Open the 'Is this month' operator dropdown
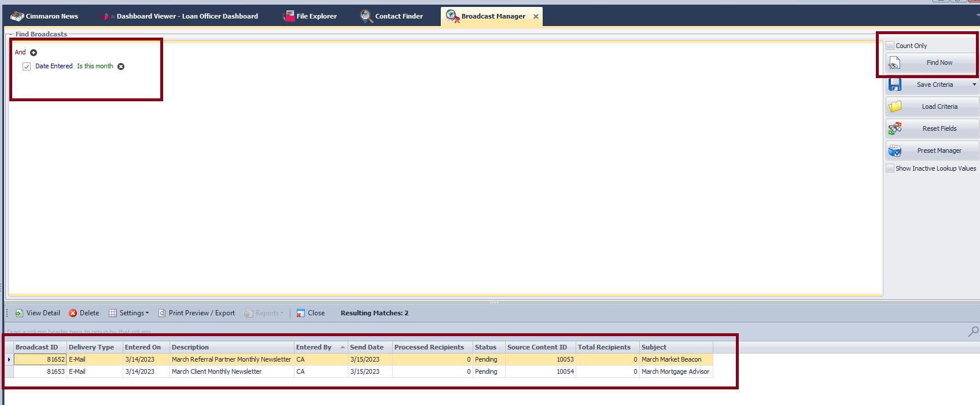 pyautogui.click(x=95, y=66)
